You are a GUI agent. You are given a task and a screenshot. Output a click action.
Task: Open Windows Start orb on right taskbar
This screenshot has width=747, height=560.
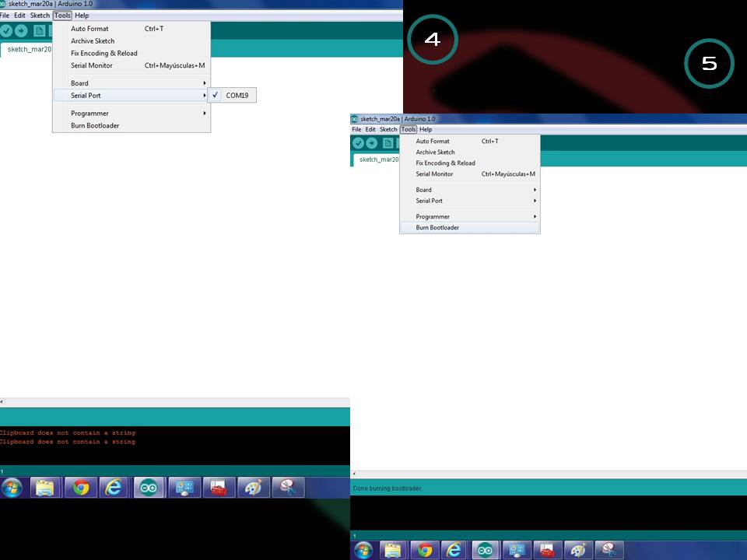363,551
